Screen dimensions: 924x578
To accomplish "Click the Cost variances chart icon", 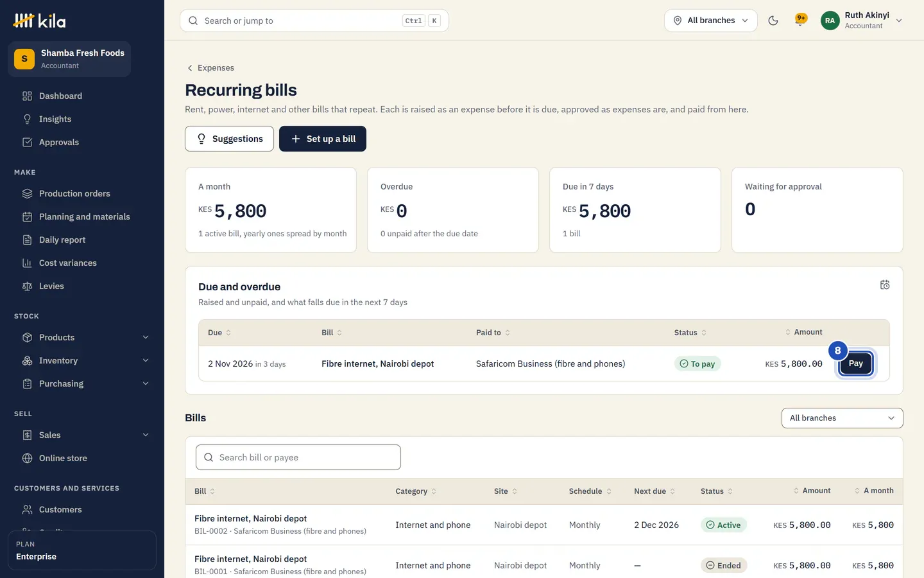I will click(x=27, y=263).
